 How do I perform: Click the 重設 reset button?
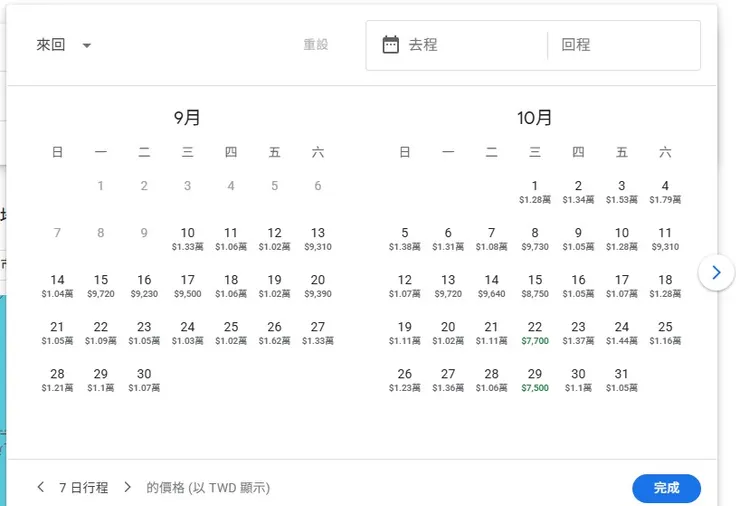[x=316, y=45]
